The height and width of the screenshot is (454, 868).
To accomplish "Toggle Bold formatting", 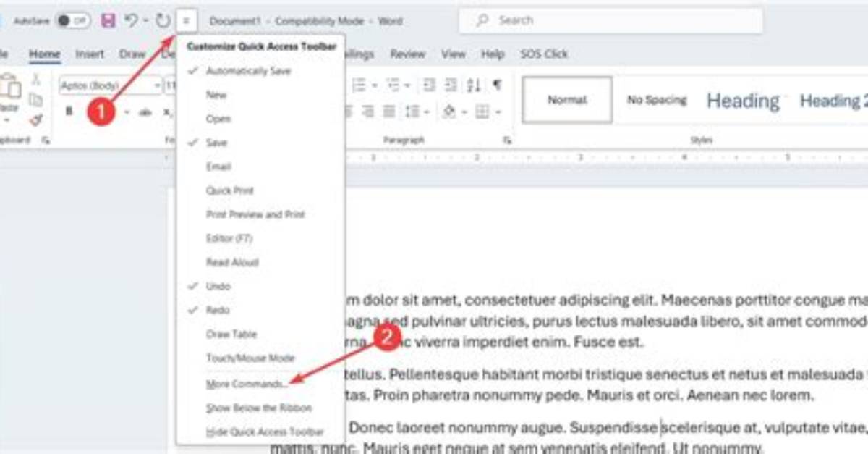I will point(69,112).
